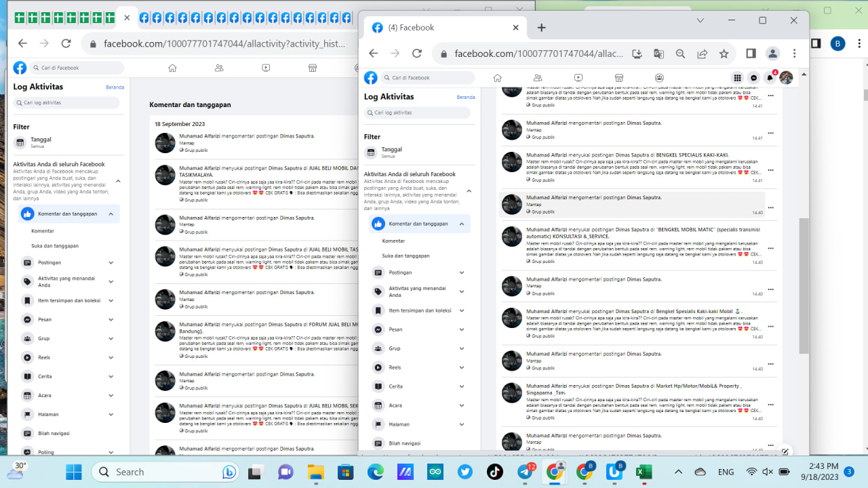Click the Windows taskbar Search box
The width and height of the screenshot is (868, 488).
[165, 472]
